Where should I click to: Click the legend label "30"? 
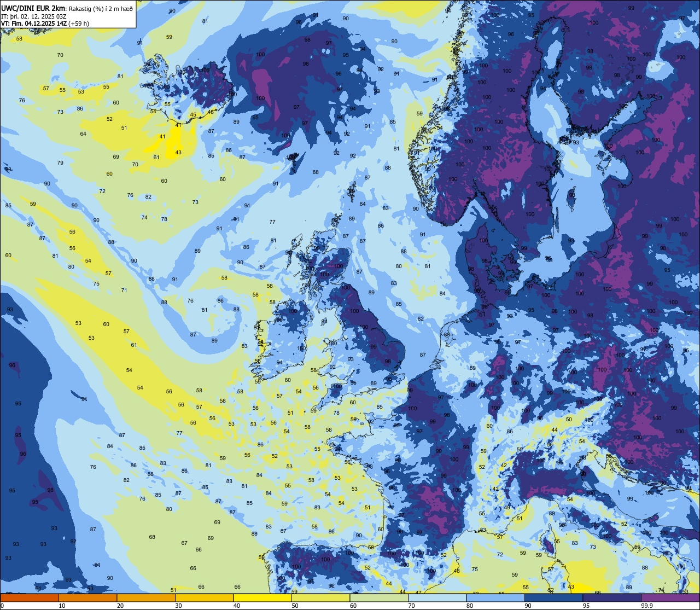[178, 606]
